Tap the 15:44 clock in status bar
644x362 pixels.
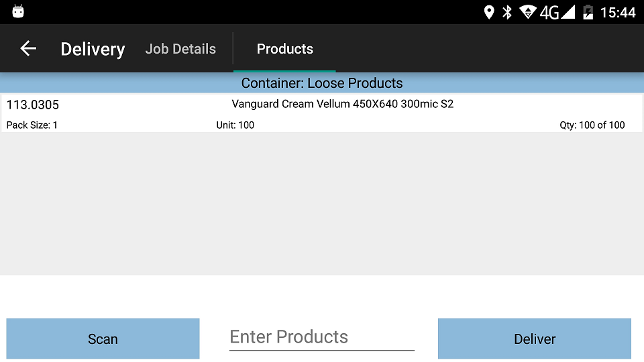pyautogui.click(x=618, y=13)
